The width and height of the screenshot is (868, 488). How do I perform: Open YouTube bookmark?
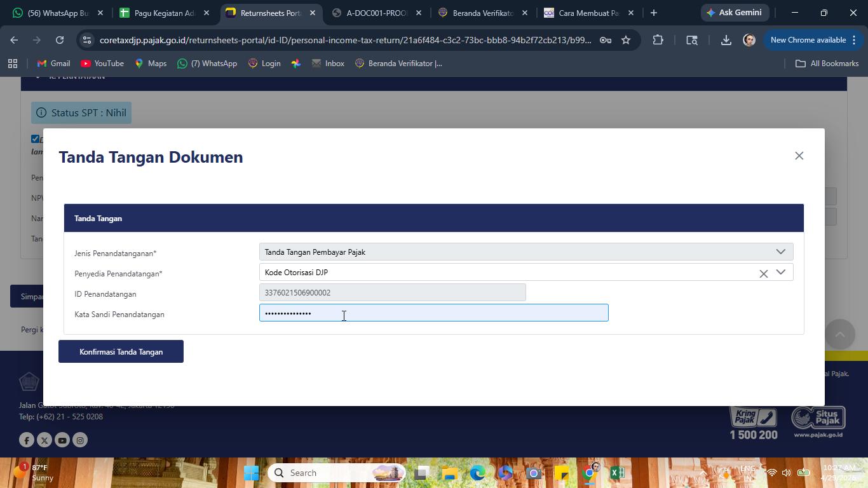click(x=102, y=64)
